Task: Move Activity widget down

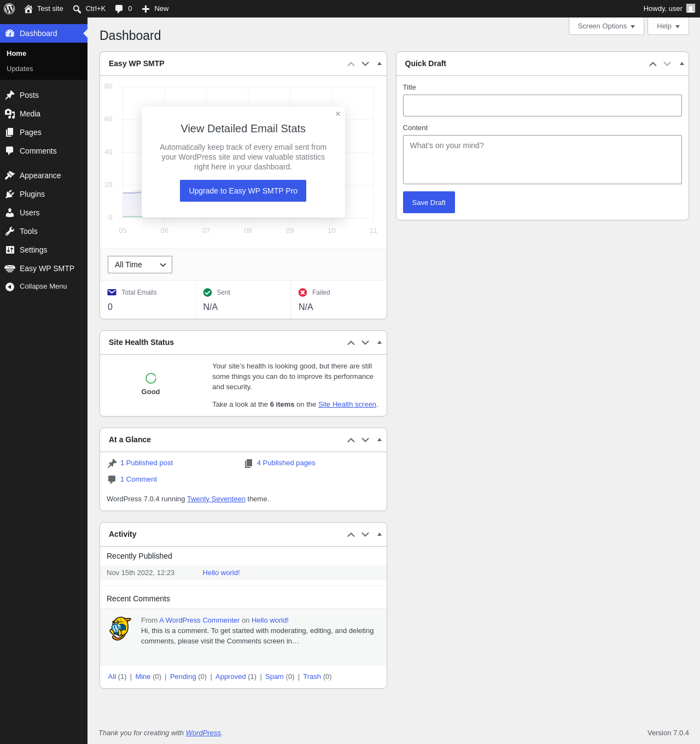Action: pyautogui.click(x=365, y=535)
